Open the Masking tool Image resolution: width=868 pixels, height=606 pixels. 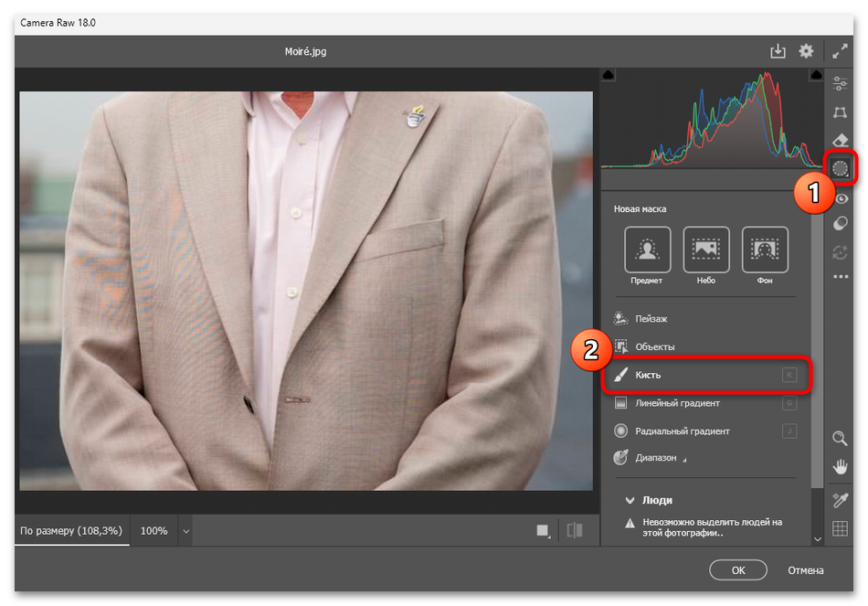click(840, 168)
